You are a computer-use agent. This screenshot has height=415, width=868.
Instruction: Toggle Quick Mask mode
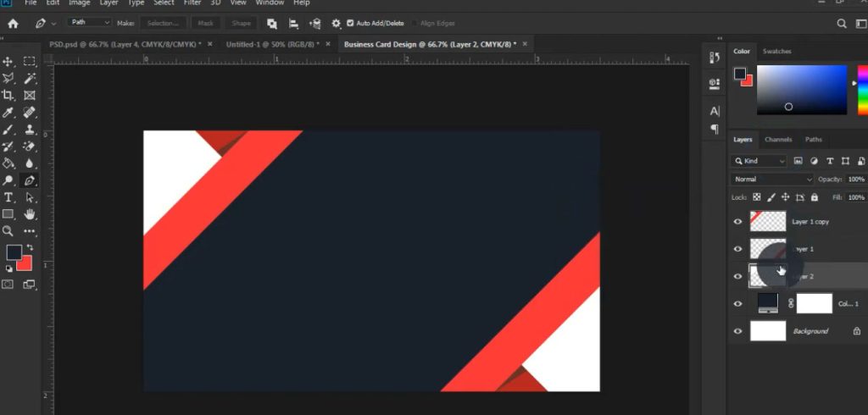point(8,285)
